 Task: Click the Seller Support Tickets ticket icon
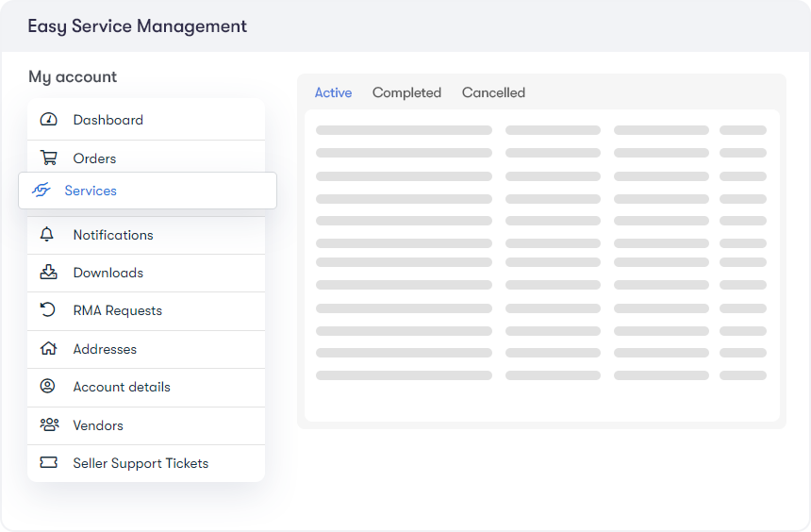click(x=49, y=462)
